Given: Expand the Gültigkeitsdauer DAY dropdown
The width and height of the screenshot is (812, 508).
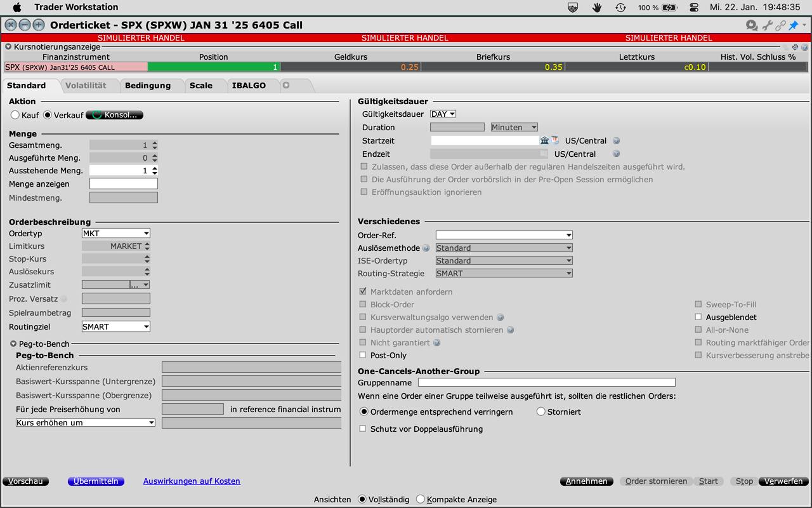Looking at the screenshot, I should coord(443,114).
